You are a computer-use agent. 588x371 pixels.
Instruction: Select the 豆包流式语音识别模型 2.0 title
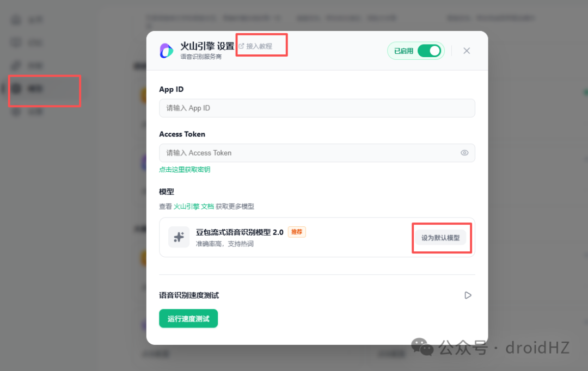240,232
